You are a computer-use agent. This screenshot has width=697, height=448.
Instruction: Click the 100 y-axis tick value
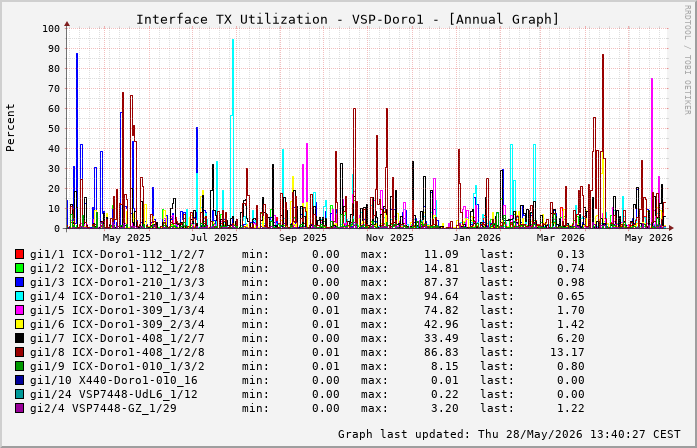(x=51, y=28)
